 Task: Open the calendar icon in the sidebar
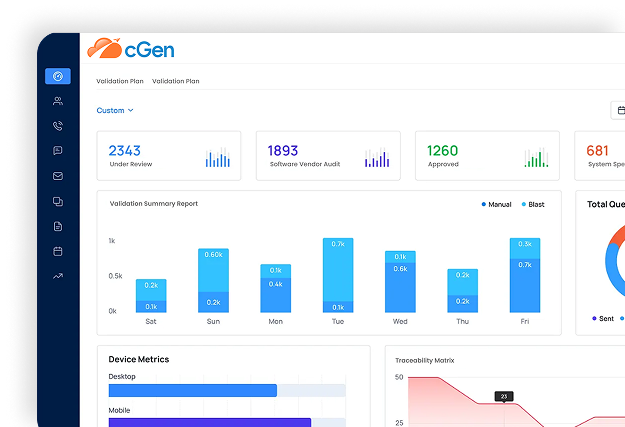57,251
